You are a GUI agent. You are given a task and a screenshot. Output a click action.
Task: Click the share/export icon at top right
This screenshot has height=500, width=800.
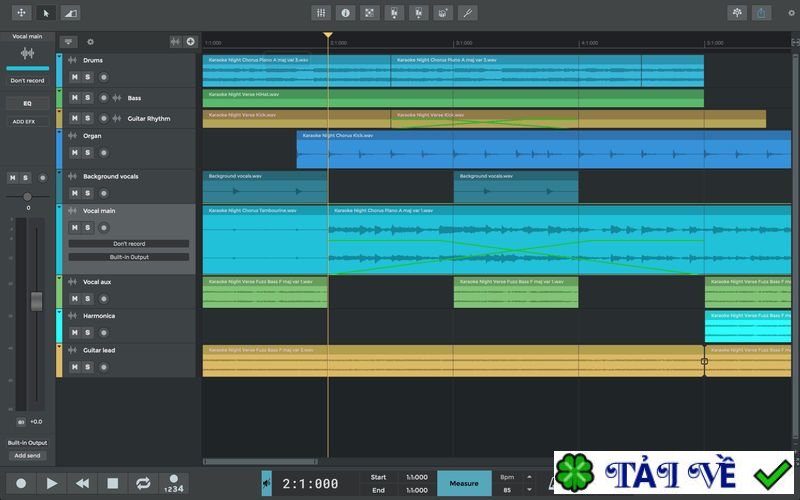point(762,13)
